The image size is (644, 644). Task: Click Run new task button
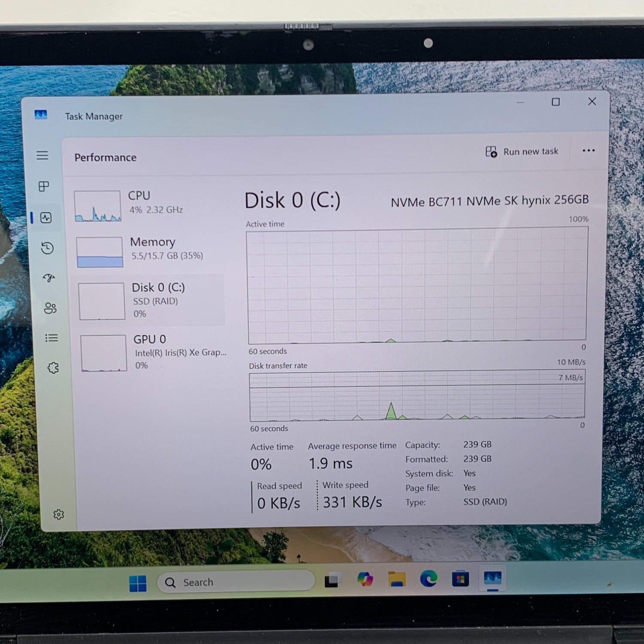pos(522,152)
